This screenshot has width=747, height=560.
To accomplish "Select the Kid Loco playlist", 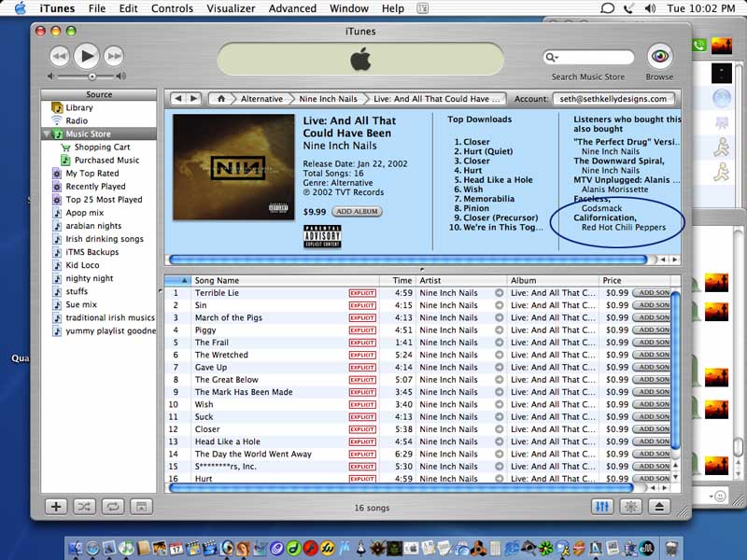I will click(x=82, y=265).
